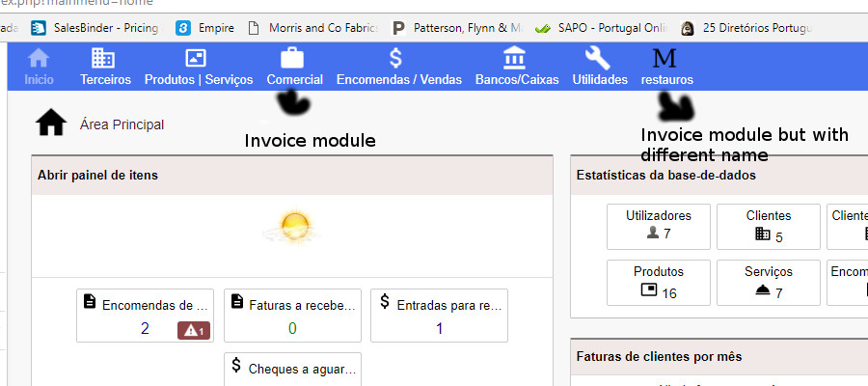Click count 0 on Faturas a recebe card

point(292,329)
